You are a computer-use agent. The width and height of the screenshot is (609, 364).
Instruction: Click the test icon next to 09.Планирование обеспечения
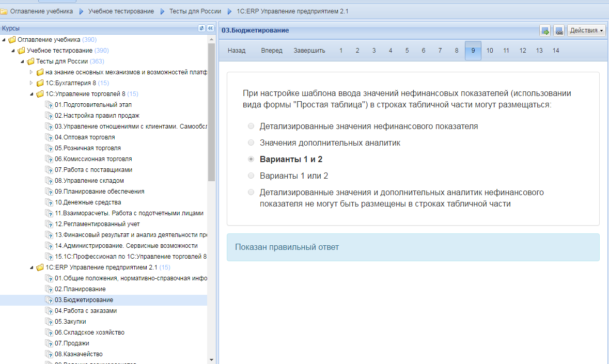[49, 192]
